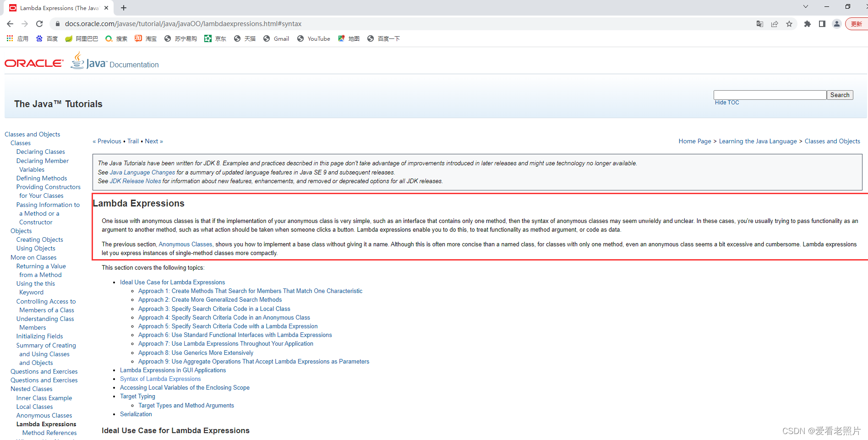Jump to Accessing Local Variables topic
This screenshot has height=440, width=868.
click(185, 388)
